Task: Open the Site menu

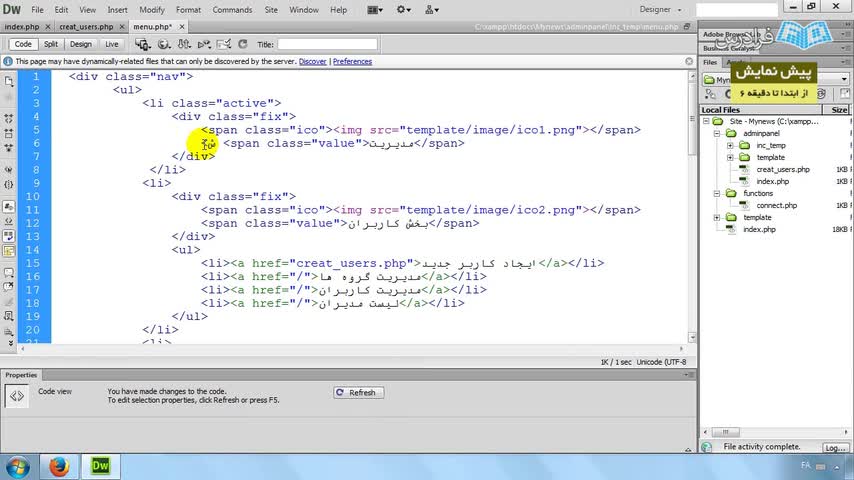Action: (271, 10)
